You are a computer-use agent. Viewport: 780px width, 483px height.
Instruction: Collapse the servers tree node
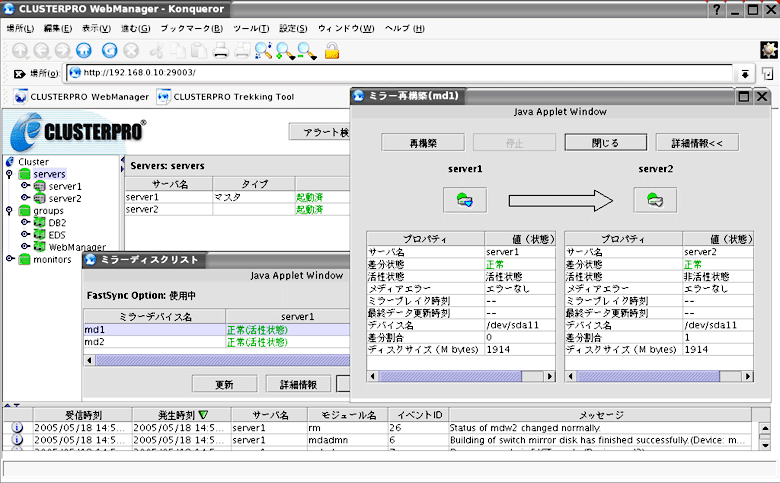[x=9, y=174]
